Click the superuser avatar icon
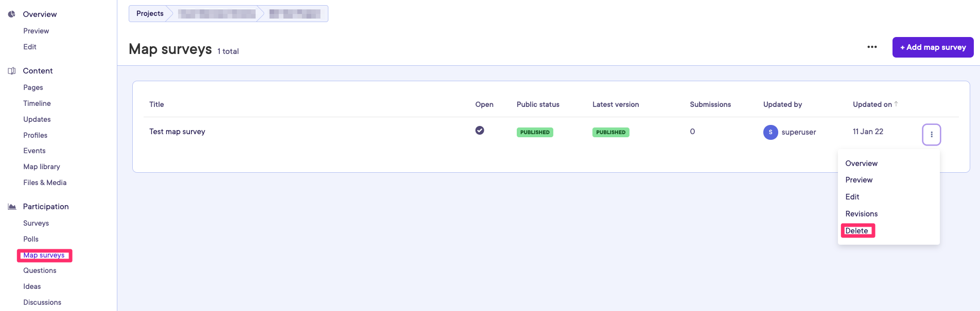980x311 pixels. pos(770,132)
